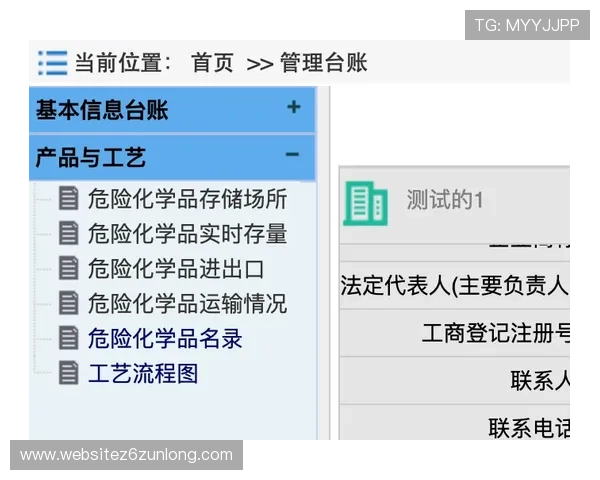Image resolution: width=600 pixels, height=480 pixels.
Task: Click document icon of 危险化学品存储场所
Action: 68,198
